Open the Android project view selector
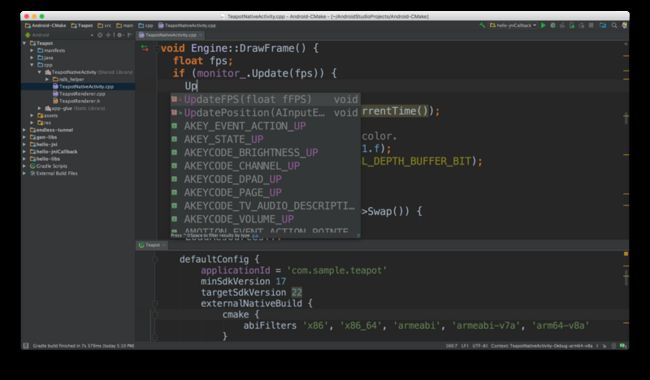Screen dimensions: 650x380 [60, 35]
